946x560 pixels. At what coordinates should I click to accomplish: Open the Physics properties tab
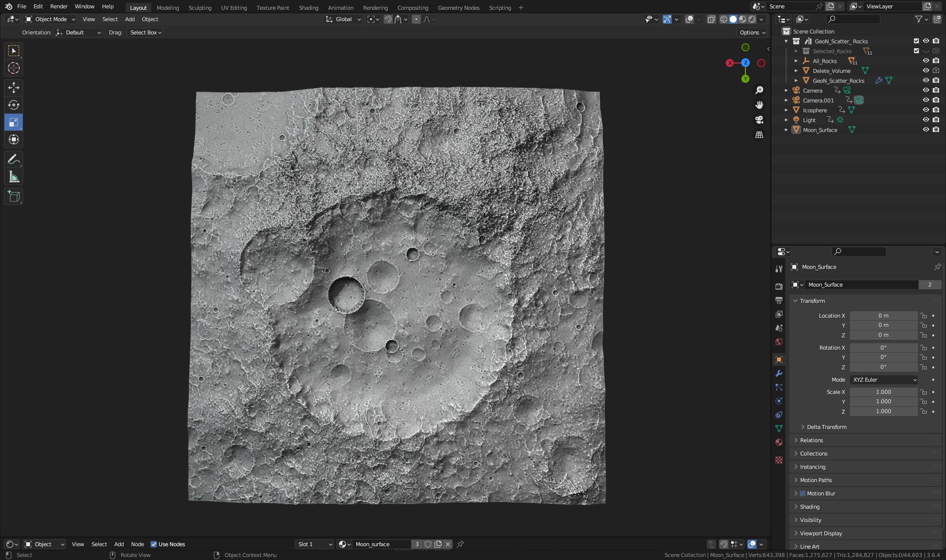[x=779, y=401]
